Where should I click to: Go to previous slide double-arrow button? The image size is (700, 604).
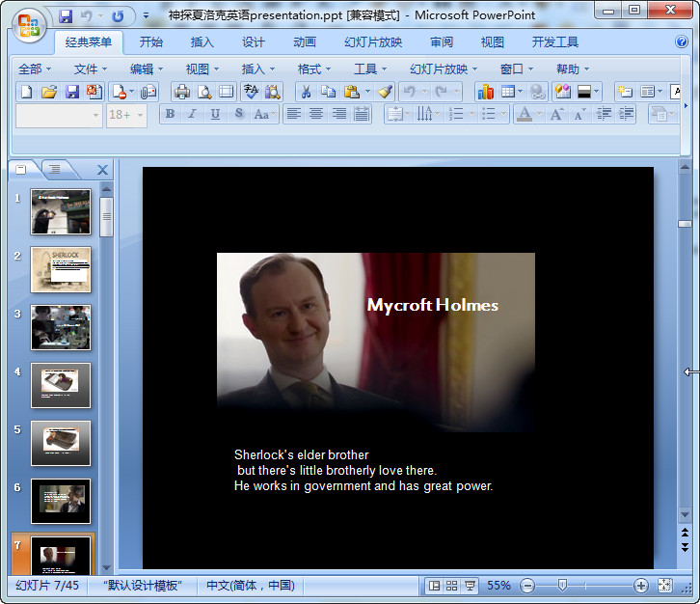pyautogui.click(x=686, y=533)
